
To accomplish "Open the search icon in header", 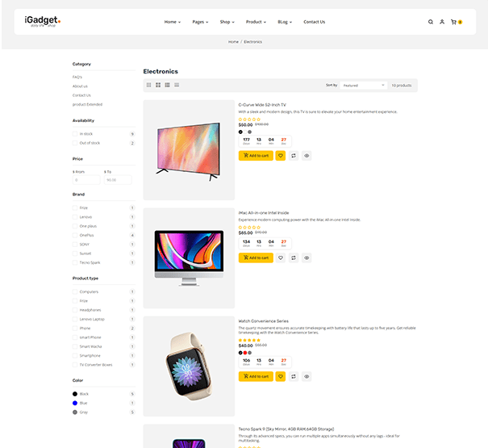I will coord(431,22).
